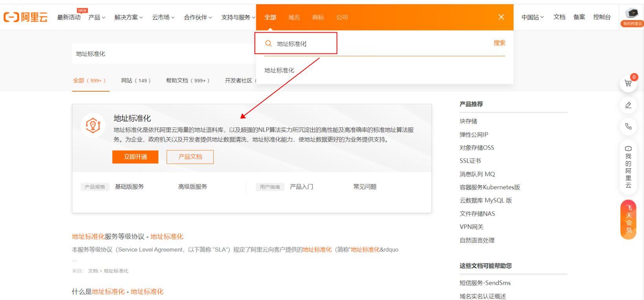Open the 云数据库 MySQL 版 recommendation
Image resolution: width=644 pixels, height=300 pixels.
pyautogui.click(x=486, y=201)
